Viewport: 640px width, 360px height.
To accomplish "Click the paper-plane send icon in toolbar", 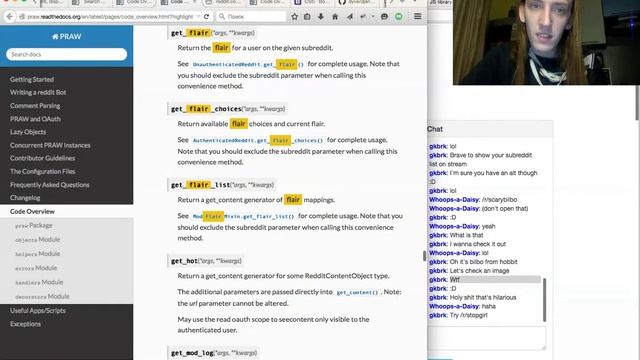I will (350, 17).
